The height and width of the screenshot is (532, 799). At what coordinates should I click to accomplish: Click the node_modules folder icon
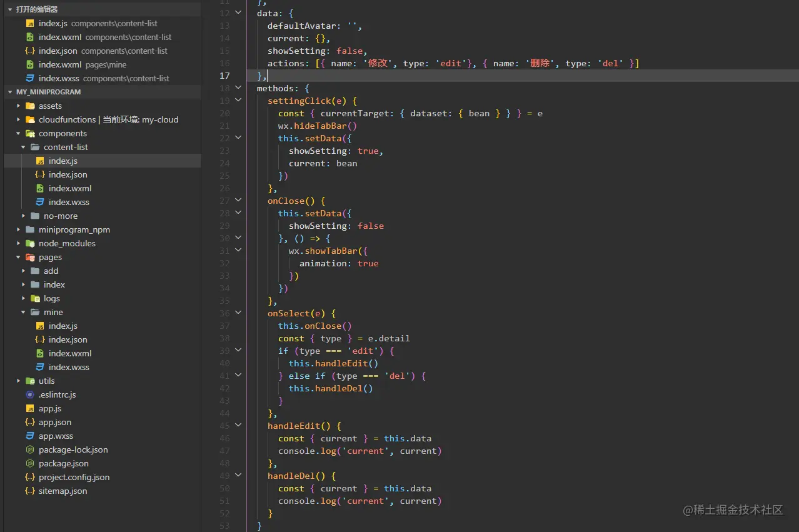(30, 243)
